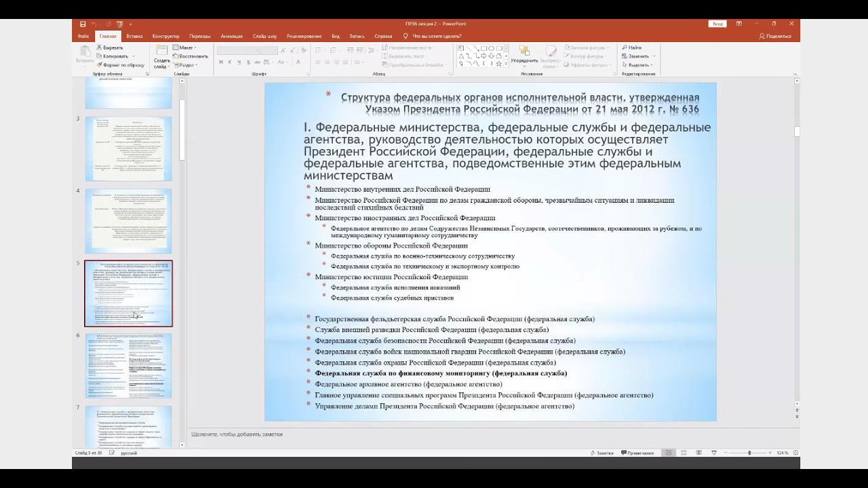Open ribbon display options icon
The width and height of the screenshot is (868, 488).
739,24
